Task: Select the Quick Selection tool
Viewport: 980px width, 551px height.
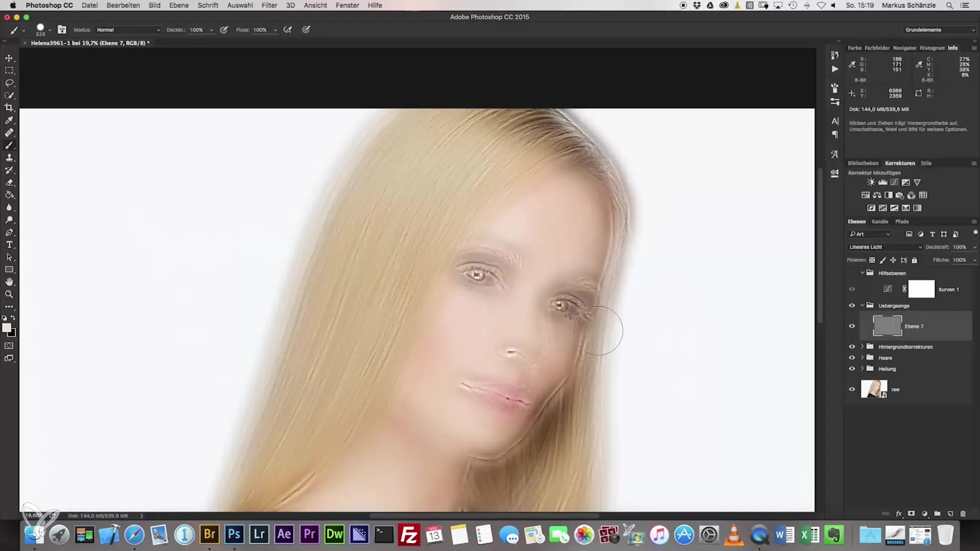Action: (x=9, y=95)
